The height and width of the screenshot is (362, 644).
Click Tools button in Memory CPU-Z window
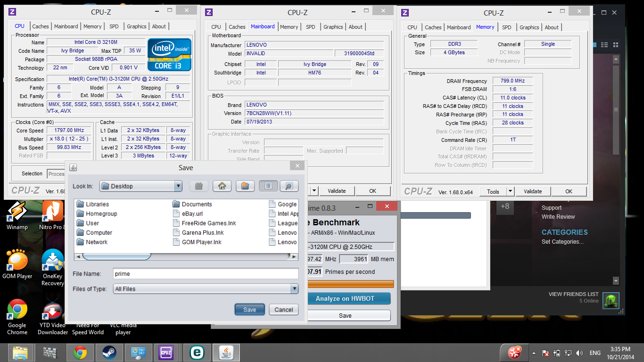493,191
